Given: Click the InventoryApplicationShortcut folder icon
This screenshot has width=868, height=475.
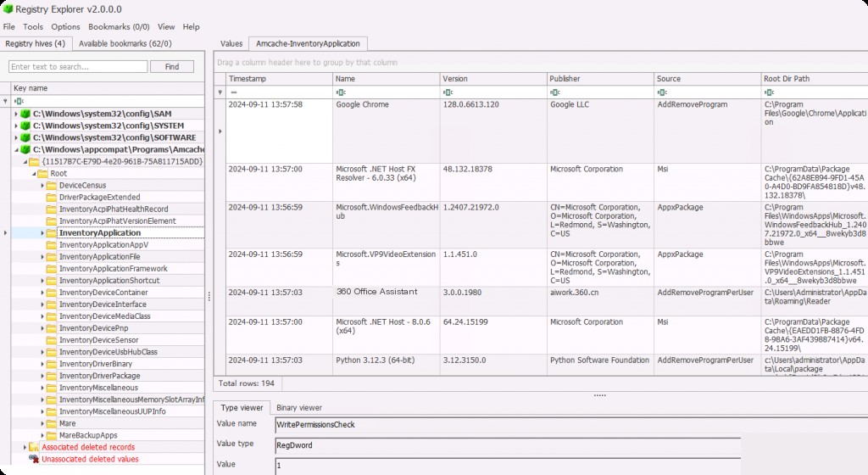Looking at the screenshot, I should 52,281.
